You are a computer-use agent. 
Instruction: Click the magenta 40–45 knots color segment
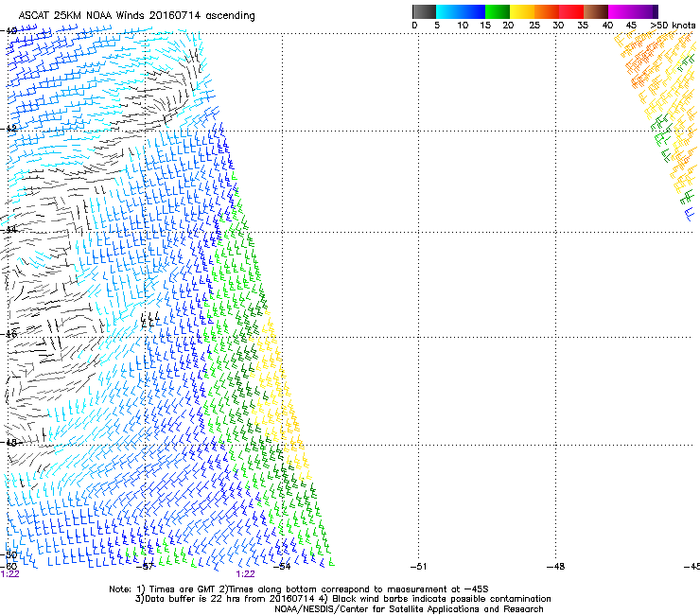click(621, 11)
